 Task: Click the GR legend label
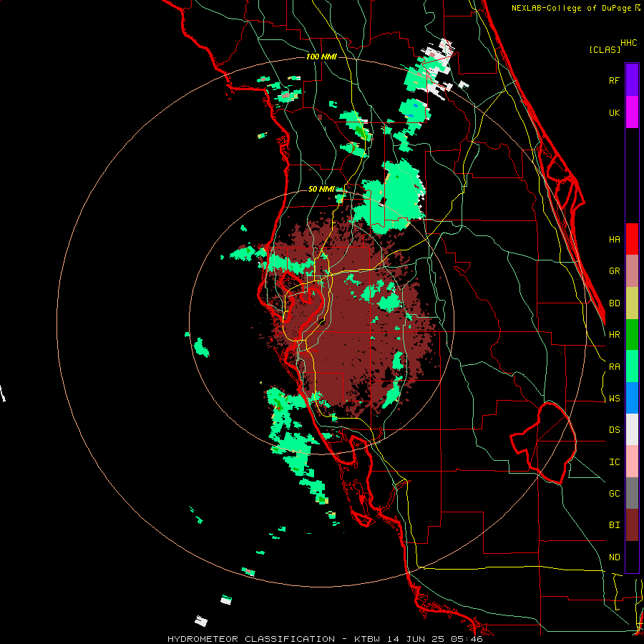click(615, 271)
